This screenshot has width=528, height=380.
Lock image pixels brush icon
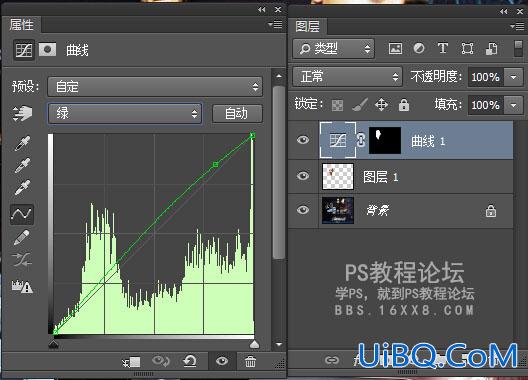click(x=360, y=105)
